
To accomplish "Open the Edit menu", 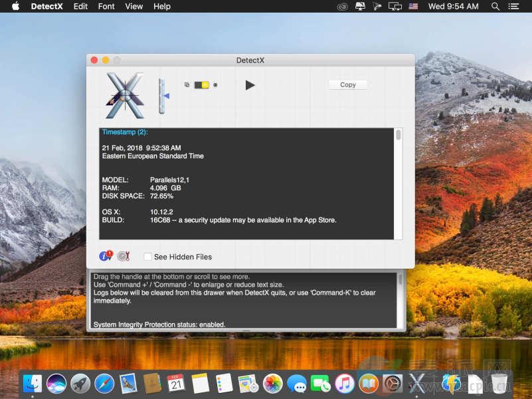I will [x=80, y=7].
